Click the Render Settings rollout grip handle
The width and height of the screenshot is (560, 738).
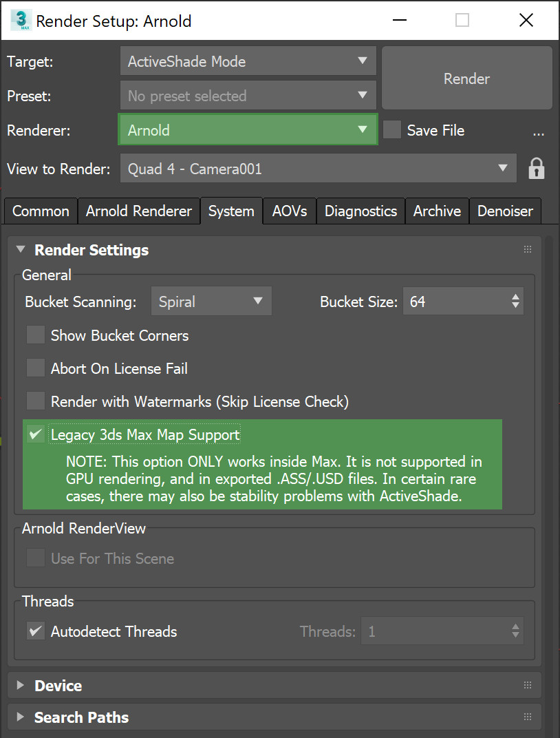pyautogui.click(x=528, y=249)
